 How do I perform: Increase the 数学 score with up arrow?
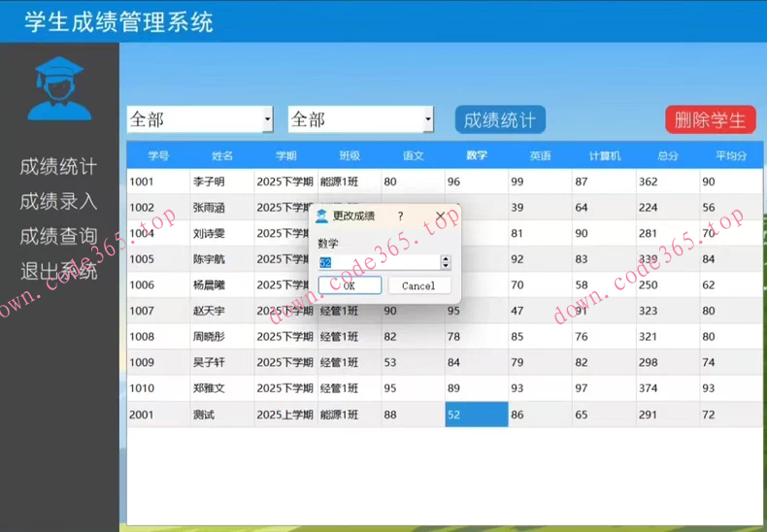point(445,258)
